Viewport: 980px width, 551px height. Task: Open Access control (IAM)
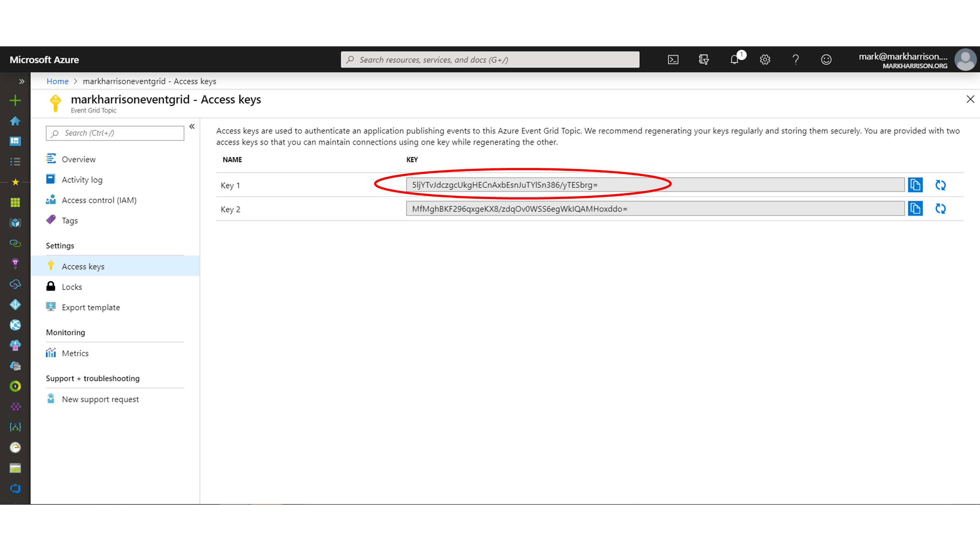pyautogui.click(x=99, y=201)
